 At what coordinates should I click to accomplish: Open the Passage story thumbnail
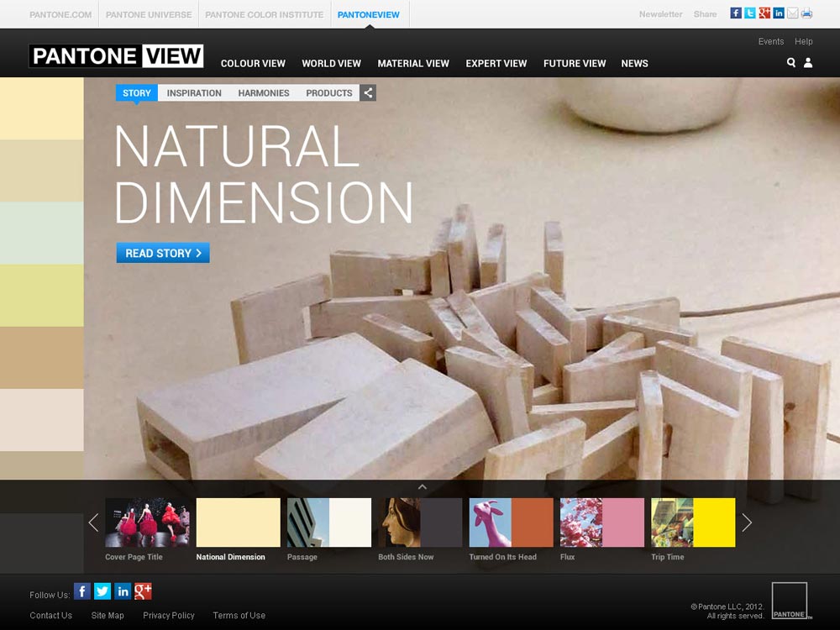pos(329,522)
